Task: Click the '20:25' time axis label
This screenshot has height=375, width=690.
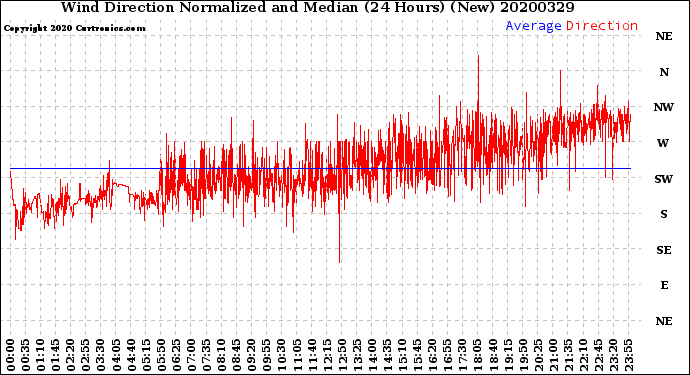Action: (537, 355)
